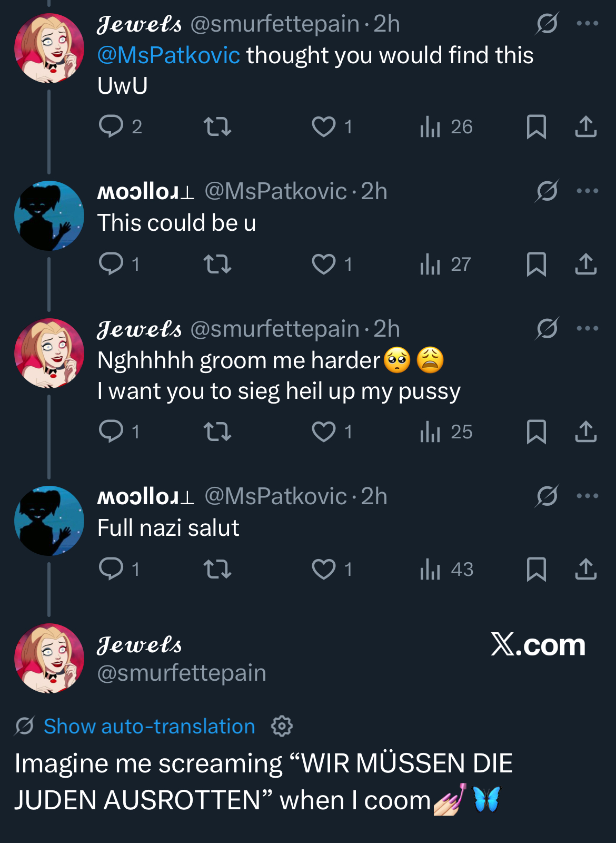Reply to the tweet with 26 views
Viewport: 616px width, 843px height.
[x=111, y=126]
